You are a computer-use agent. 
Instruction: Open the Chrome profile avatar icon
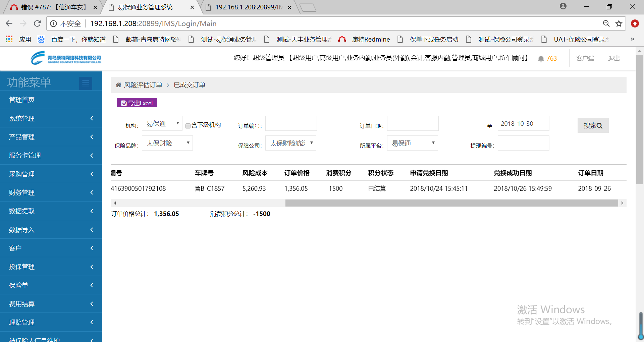pos(563,6)
